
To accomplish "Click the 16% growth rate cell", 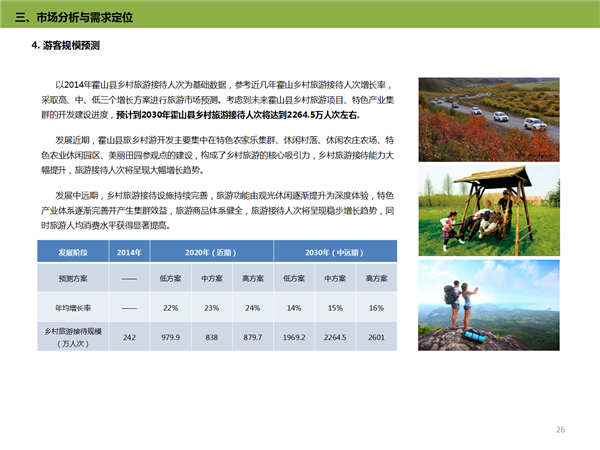I will click(x=376, y=307).
